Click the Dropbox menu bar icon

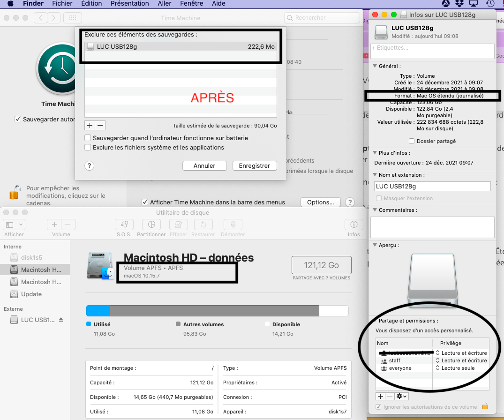tap(459, 4)
